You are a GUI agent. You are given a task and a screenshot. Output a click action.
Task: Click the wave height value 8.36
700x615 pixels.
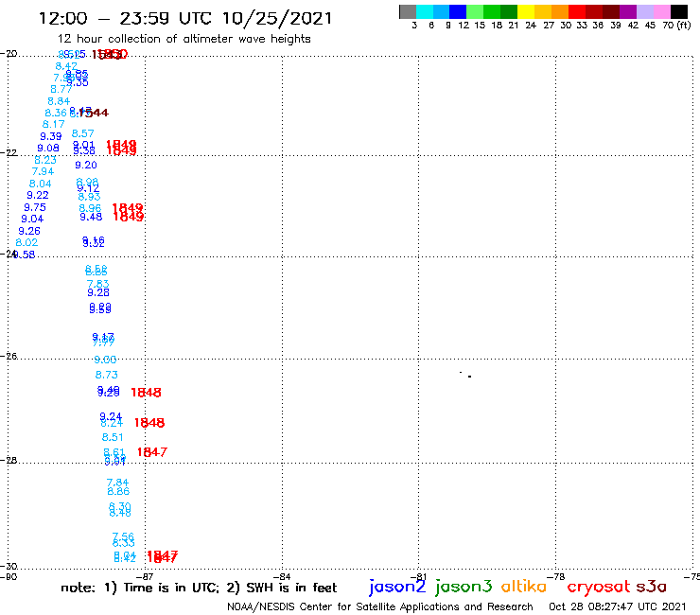[x=56, y=113]
